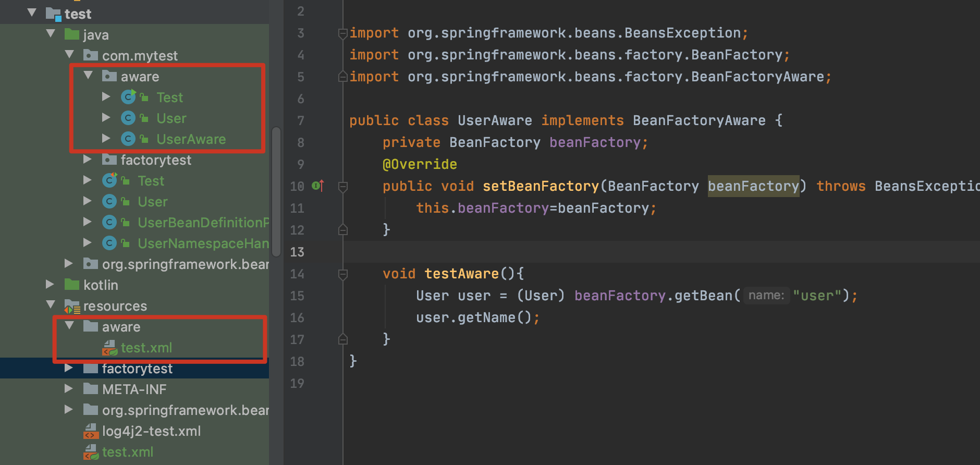Click the META-INF folder icon
The height and width of the screenshot is (465, 980).
90,388
